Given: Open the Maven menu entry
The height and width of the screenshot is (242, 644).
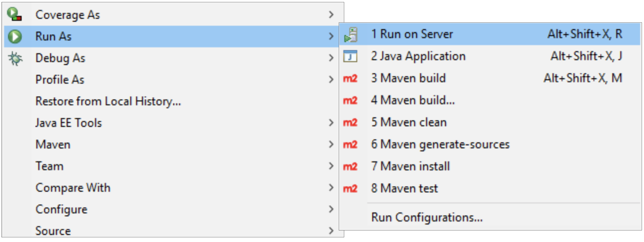Looking at the screenshot, I should tap(53, 145).
